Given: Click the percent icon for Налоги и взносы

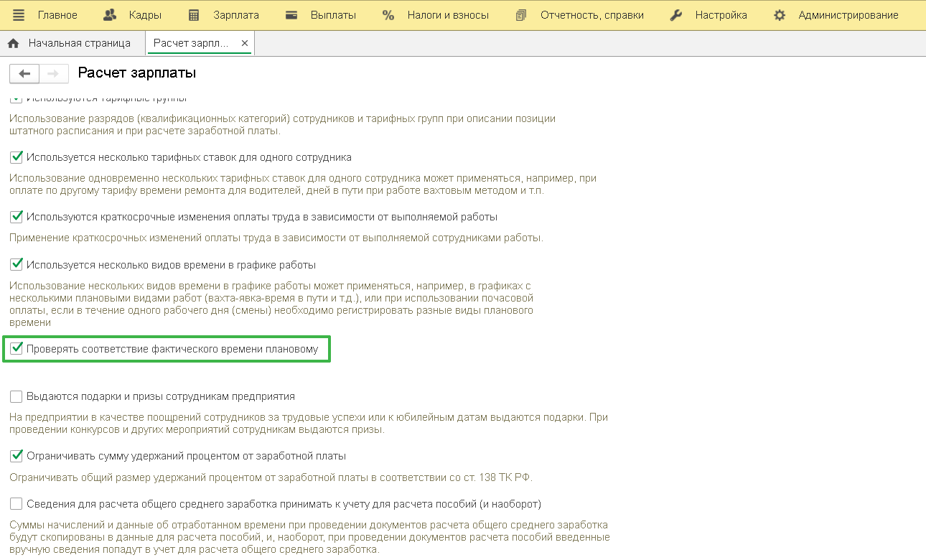Looking at the screenshot, I should [388, 15].
